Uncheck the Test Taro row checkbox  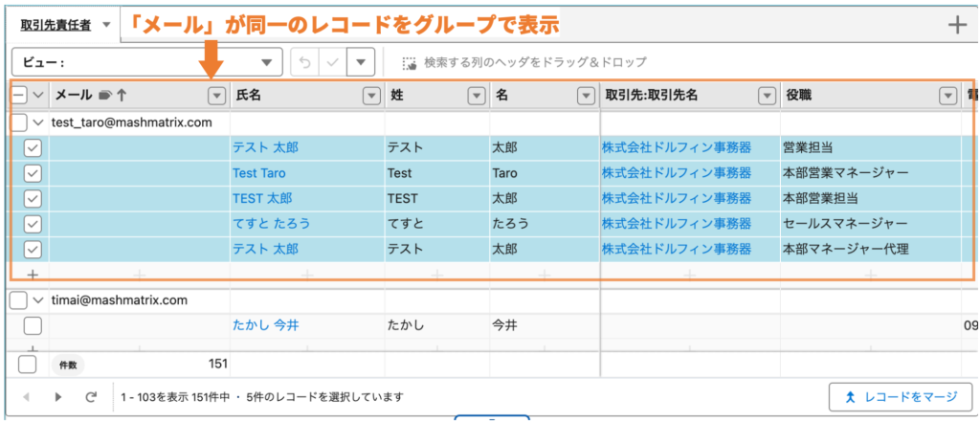click(x=33, y=173)
